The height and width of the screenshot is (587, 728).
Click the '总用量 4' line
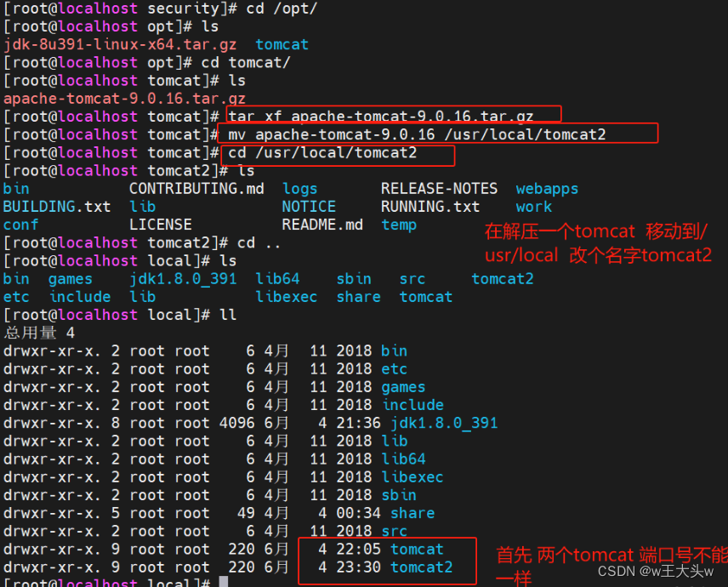coord(39,333)
